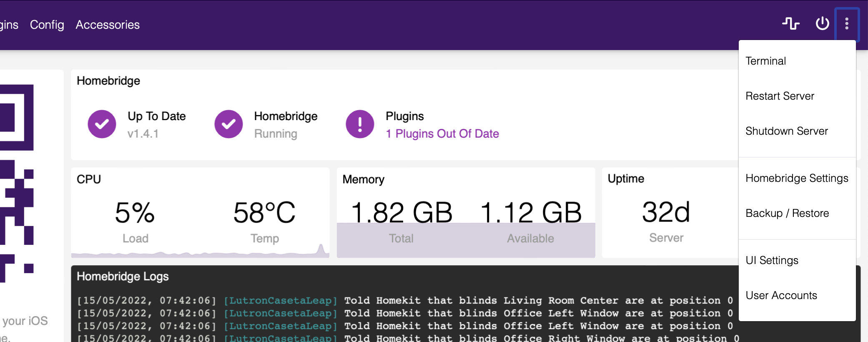This screenshot has width=868, height=342.
Task: Go to User Accounts
Action: (x=781, y=295)
